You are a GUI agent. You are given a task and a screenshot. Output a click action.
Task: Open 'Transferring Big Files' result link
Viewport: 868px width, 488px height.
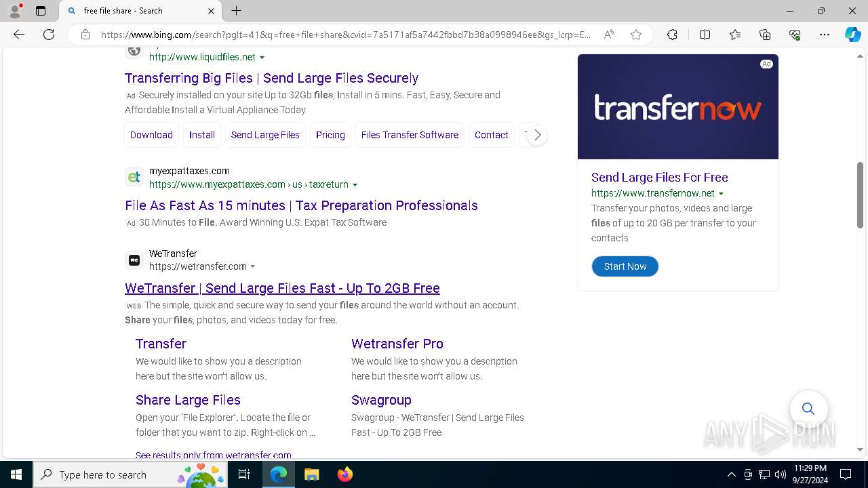tap(271, 78)
